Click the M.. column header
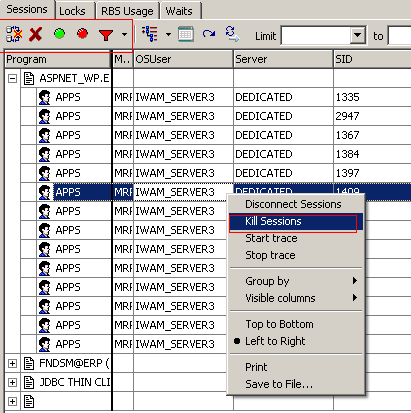This screenshot has height=413, width=411. click(x=123, y=59)
